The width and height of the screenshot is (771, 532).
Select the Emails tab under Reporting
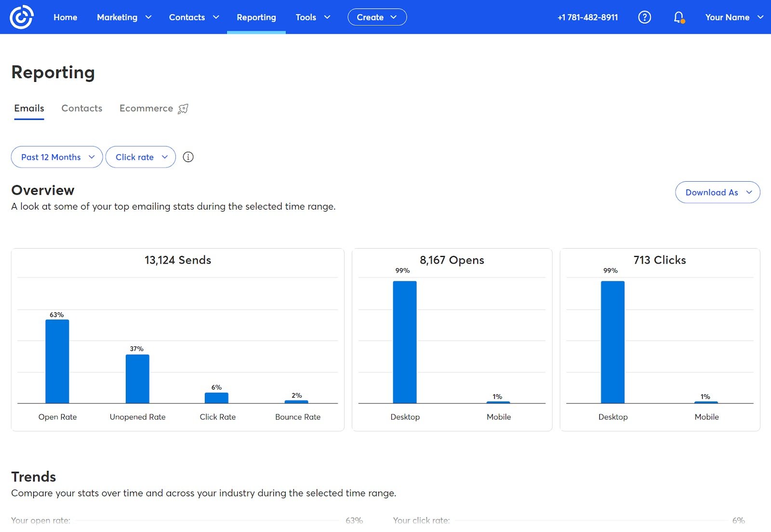coord(29,108)
